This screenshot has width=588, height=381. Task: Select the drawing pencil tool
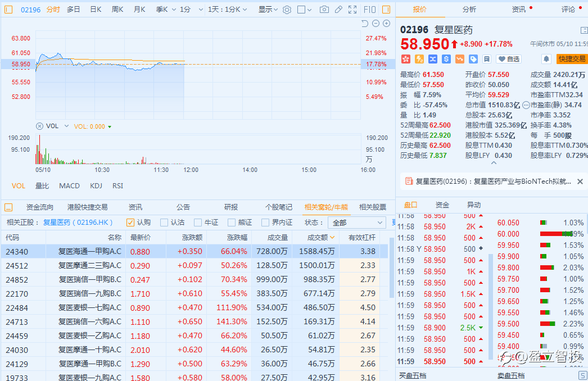[338, 10]
